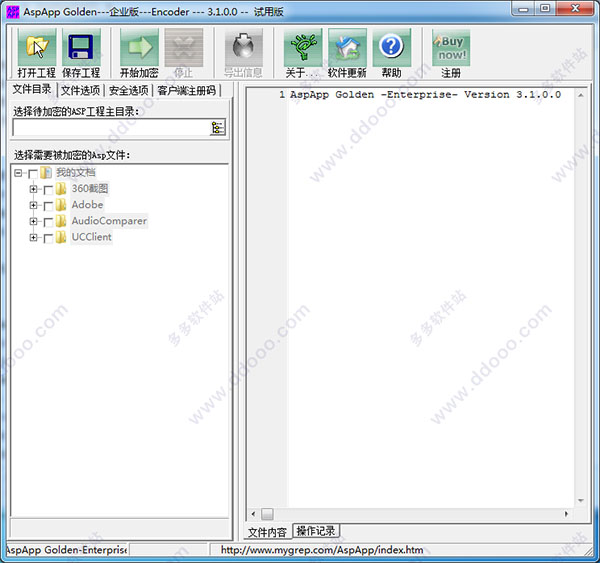Browse directory tree button beside path field
The image size is (600, 563).
pos(218,127)
